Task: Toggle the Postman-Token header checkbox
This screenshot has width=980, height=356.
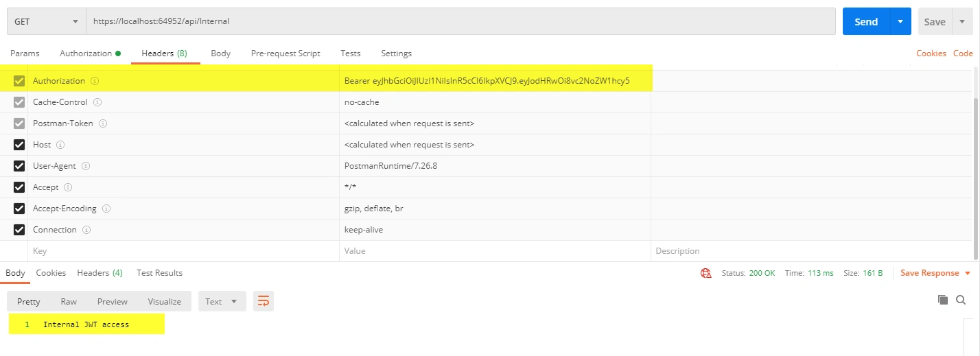Action: click(19, 123)
